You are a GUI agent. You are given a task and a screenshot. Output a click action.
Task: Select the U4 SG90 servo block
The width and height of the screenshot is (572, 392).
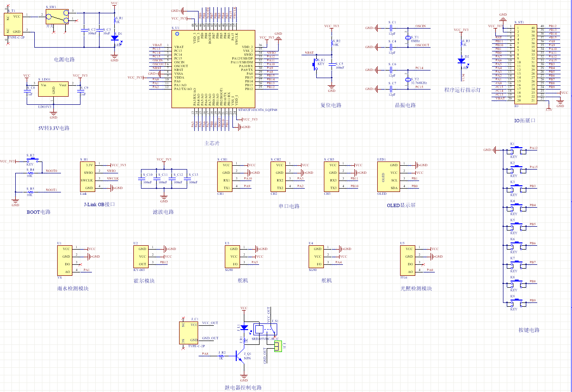coord(317,257)
